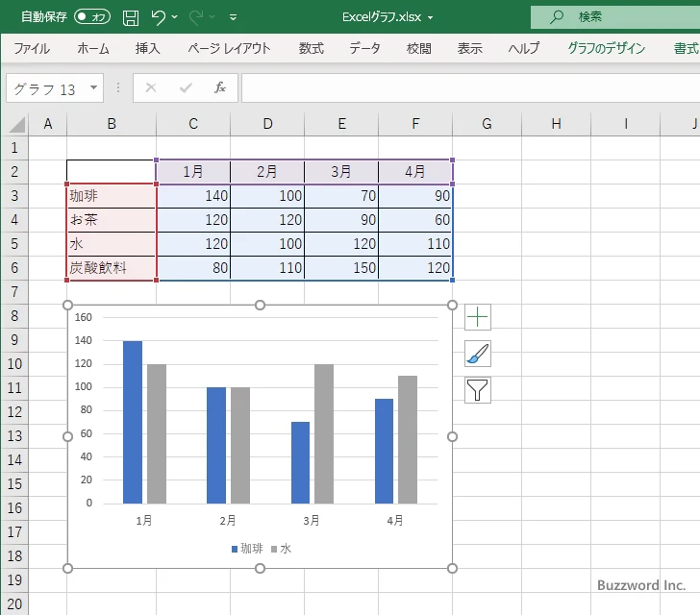Switch to the ページ レイアウト tab

[229, 48]
